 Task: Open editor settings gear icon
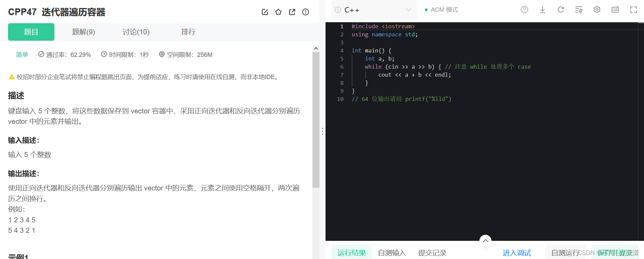(x=597, y=10)
